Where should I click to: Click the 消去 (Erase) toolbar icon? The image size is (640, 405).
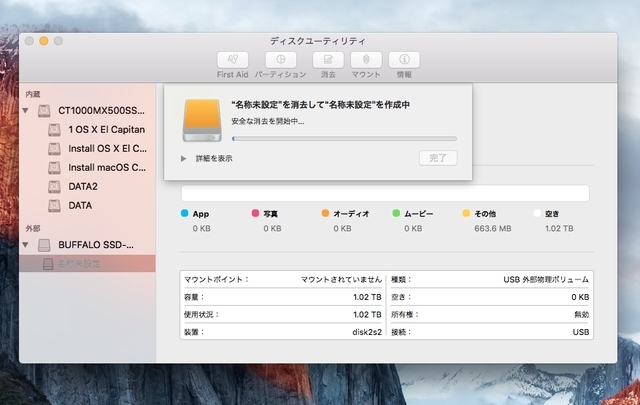click(328, 60)
